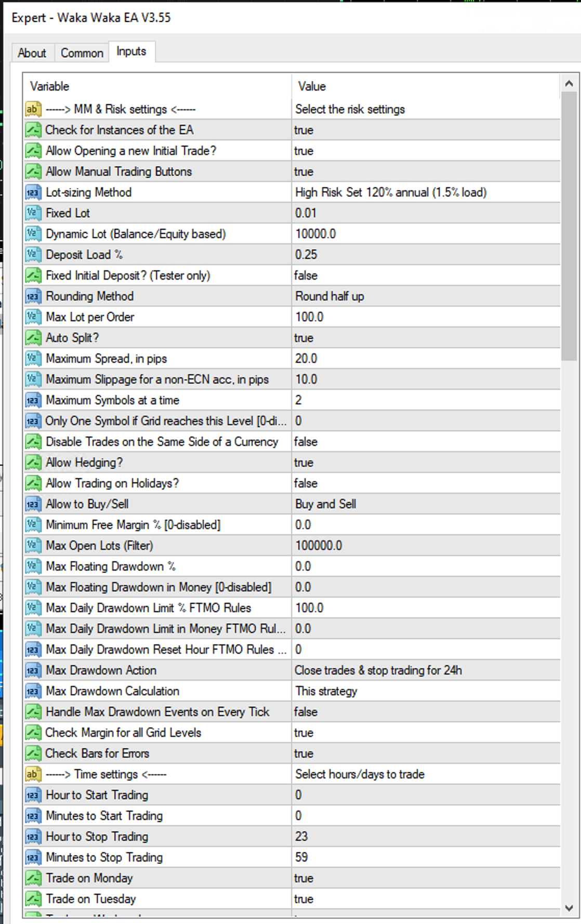Image resolution: width=581 pixels, height=924 pixels.
Task: Select the 'Trade on Tuesday' row label
Action: click(91, 899)
